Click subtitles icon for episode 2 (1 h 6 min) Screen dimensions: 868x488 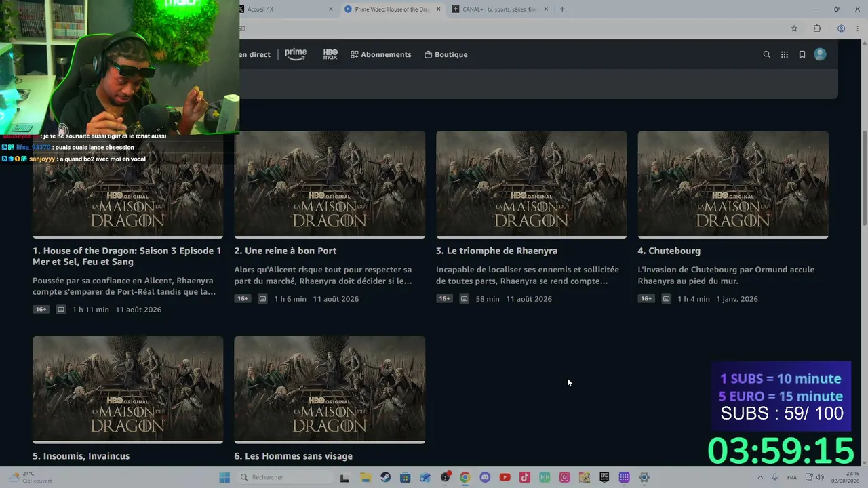[x=262, y=299]
